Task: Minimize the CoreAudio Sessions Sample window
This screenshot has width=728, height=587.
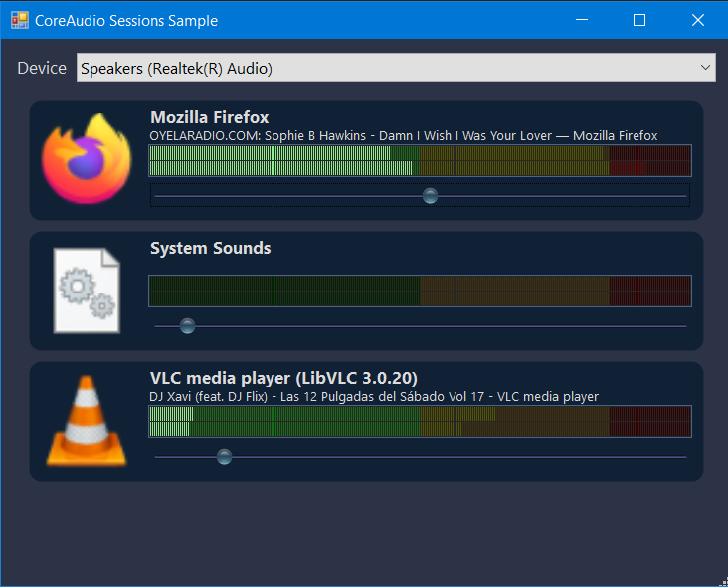Action: point(582,20)
